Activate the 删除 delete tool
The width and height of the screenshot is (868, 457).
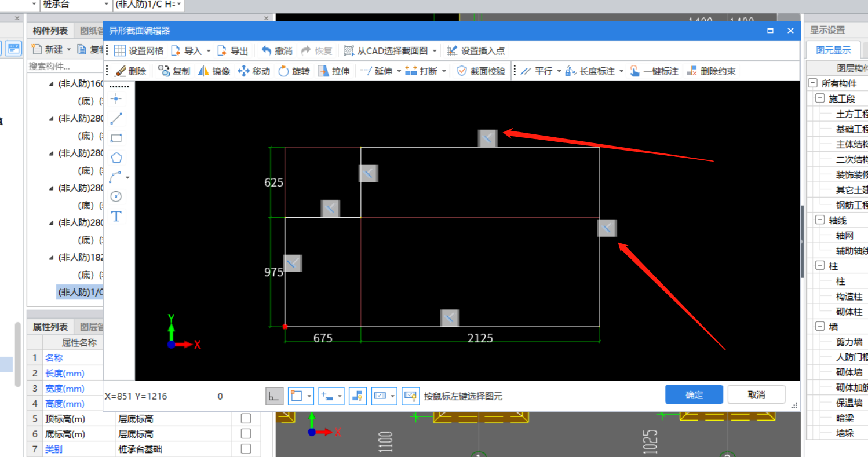[130, 71]
